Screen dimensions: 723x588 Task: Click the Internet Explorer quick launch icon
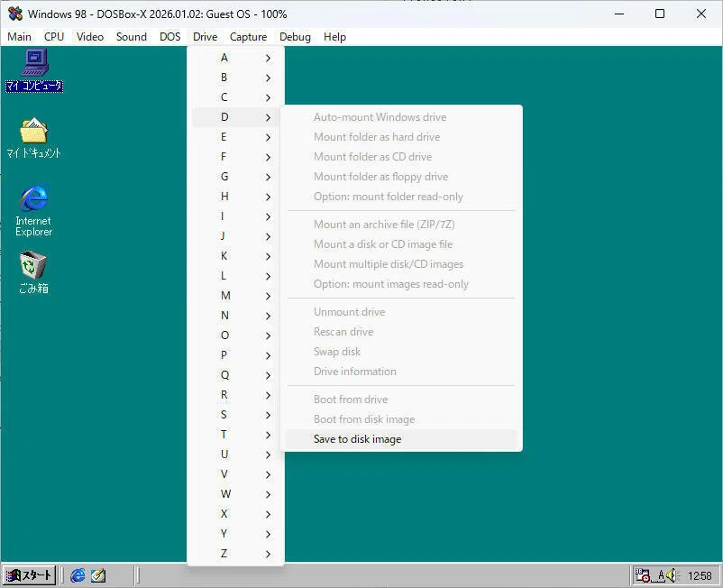(78, 575)
